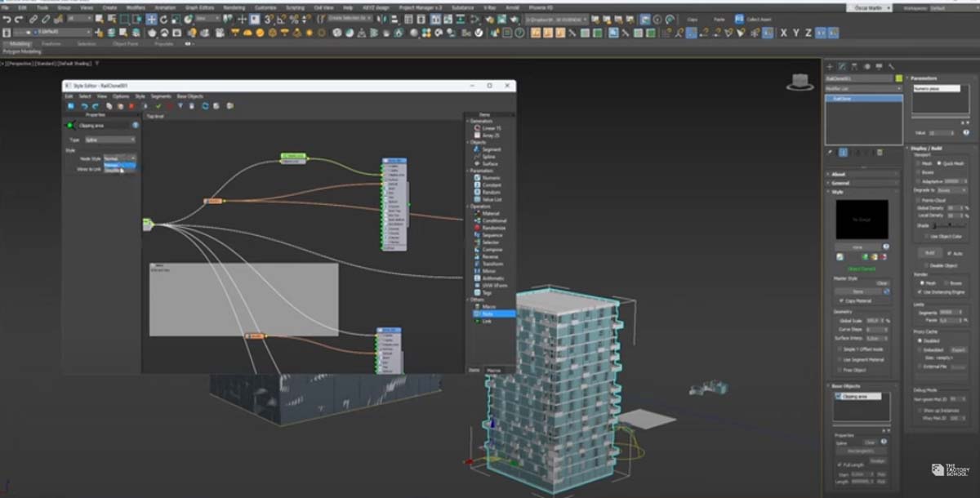Activate the Select and Move tool
The height and width of the screenshot is (498, 980).
[152, 19]
